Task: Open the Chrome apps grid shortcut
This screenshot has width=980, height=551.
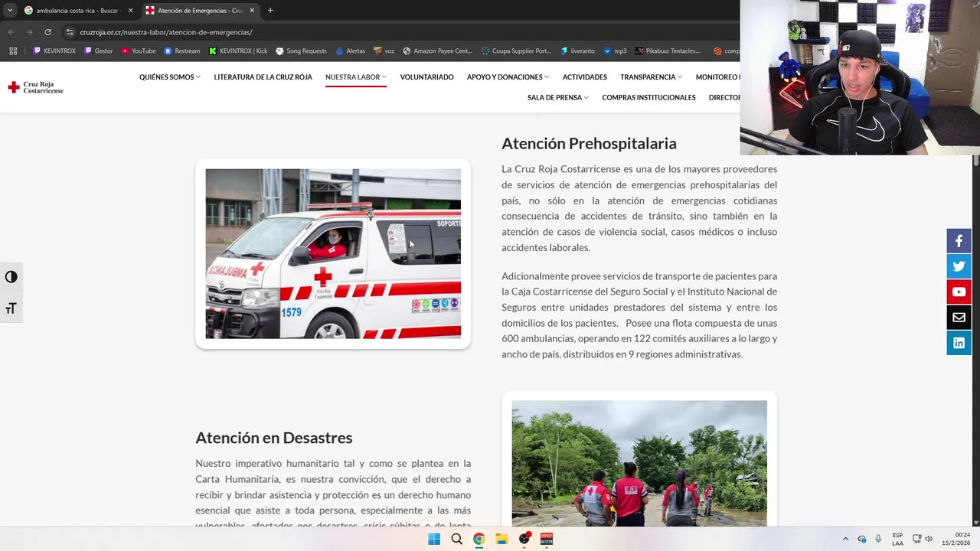Action: click(13, 51)
